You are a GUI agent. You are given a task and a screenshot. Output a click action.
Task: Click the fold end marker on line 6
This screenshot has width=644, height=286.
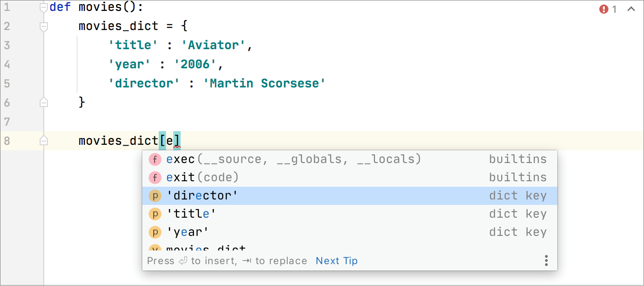[x=44, y=102]
